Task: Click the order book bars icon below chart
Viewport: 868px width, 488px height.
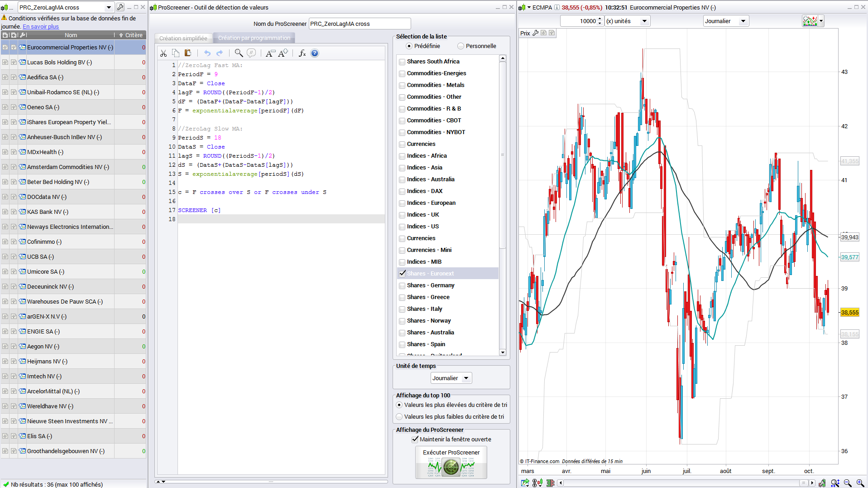Action: [x=550, y=483]
